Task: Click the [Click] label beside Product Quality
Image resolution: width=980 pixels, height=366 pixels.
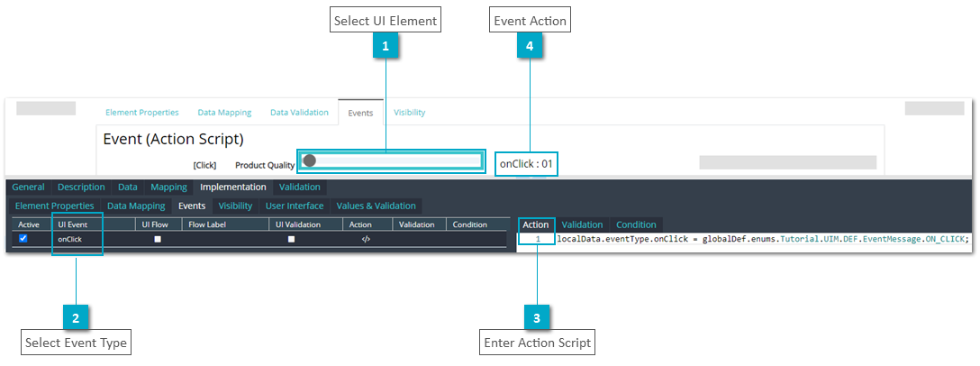Action: pyautogui.click(x=204, y=165)
